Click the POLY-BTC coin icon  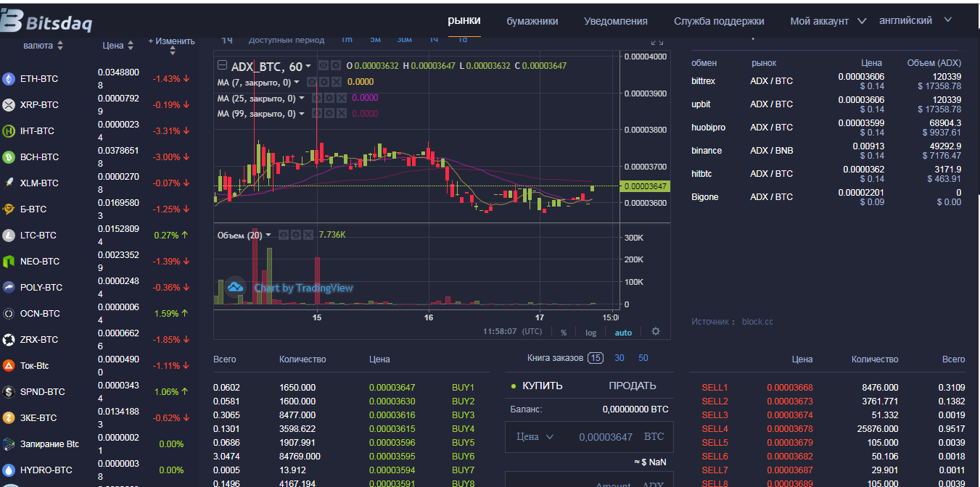[x=9, y=287]
